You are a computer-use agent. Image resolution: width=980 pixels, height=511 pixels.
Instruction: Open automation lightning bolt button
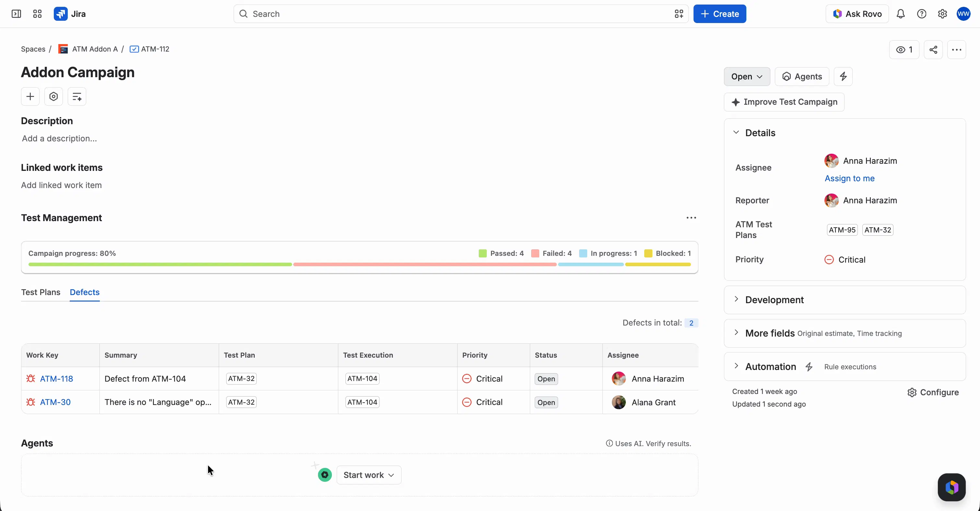click(843, 77)
